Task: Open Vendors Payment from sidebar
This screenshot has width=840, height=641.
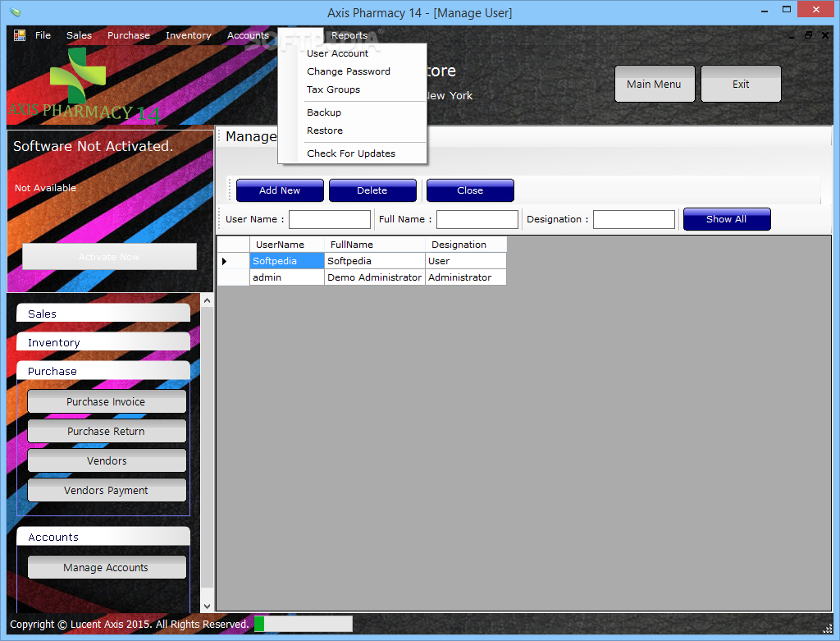Action: pos(107,490)
